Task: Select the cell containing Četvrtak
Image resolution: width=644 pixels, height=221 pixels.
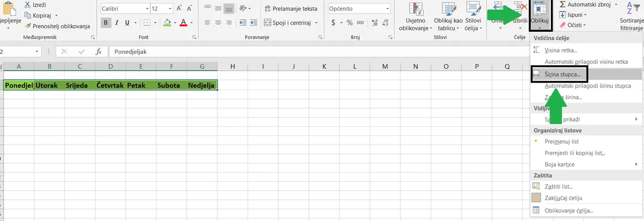Action: click(110, 86)
